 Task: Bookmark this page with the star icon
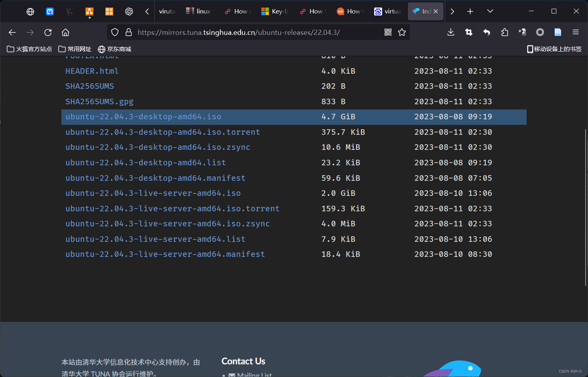[402, 32]
